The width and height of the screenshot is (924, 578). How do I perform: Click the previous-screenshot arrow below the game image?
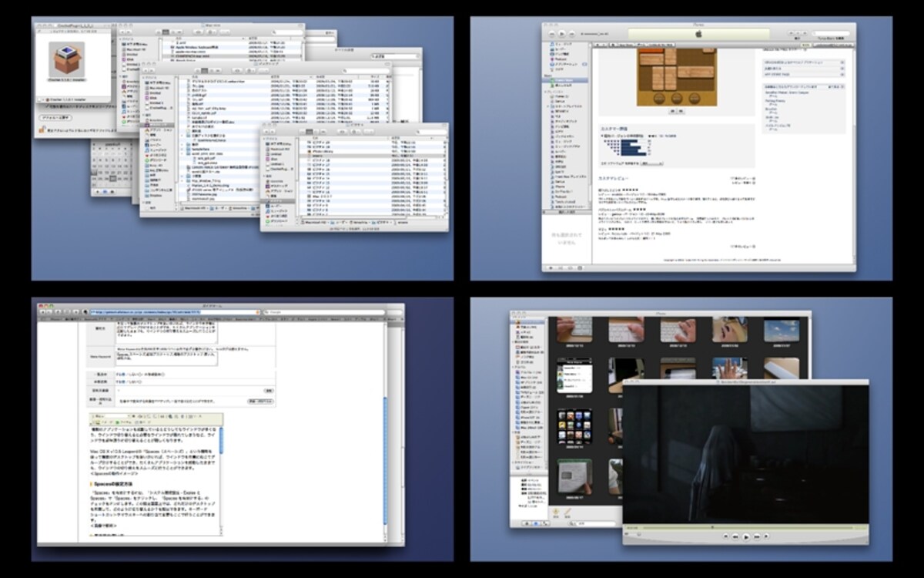672,111
